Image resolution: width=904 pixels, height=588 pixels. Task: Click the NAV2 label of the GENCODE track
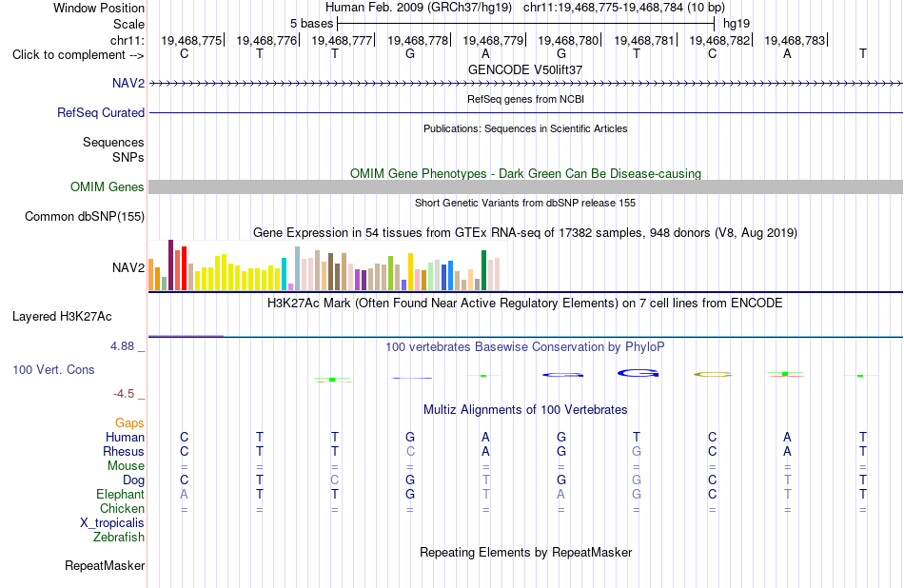pos(128,83)
